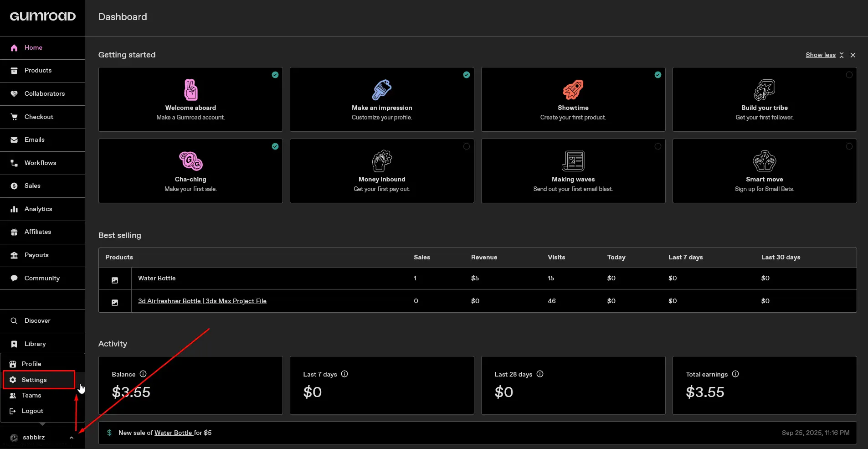This screenshot has width=868, height=449.
Task: Click the green dollar sign sale icon
Action: [109, 433]
